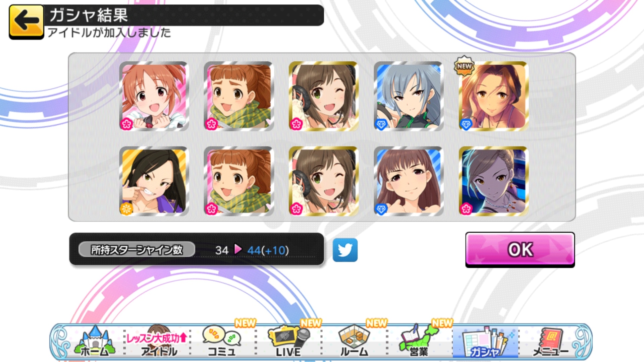Viewport: 644px width, 362px height.
Task: Select the black-haired idol with yellow background
Action: 154,181
